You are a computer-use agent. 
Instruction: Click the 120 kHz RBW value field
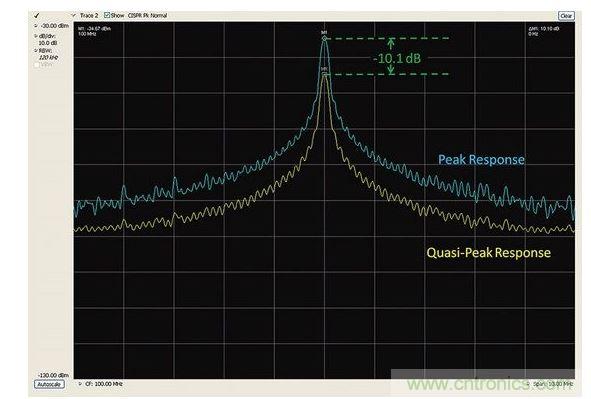click(48, 57)
